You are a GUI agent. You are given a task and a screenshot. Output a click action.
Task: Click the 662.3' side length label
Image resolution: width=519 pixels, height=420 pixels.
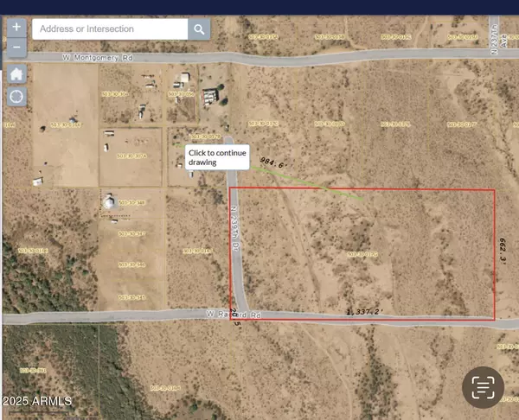[x=503, y=251]
